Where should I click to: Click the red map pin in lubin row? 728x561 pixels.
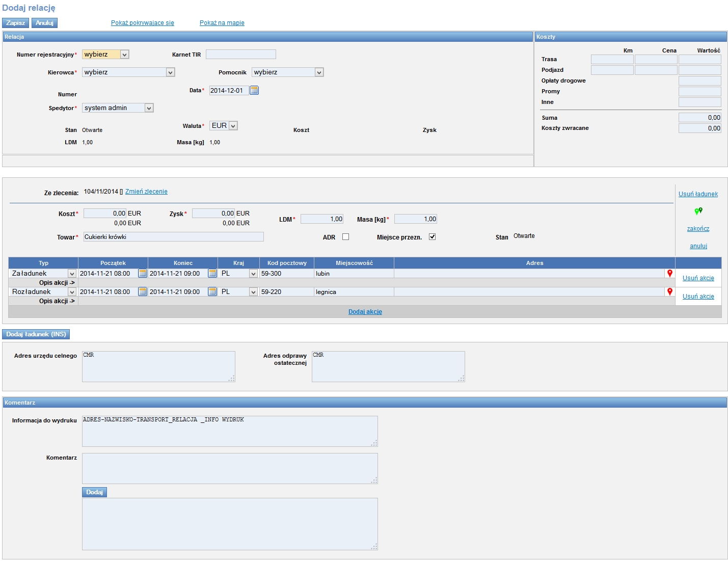click(670, 274)
